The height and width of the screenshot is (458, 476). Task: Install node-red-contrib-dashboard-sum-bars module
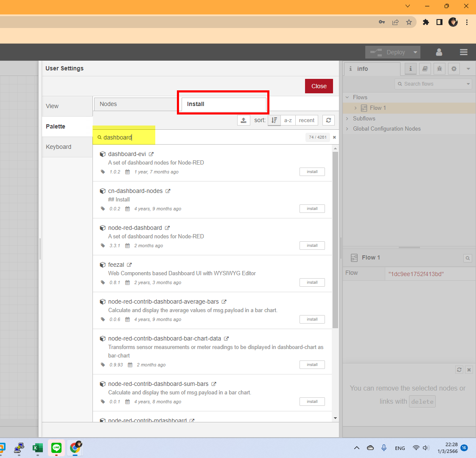click(312, 402)
